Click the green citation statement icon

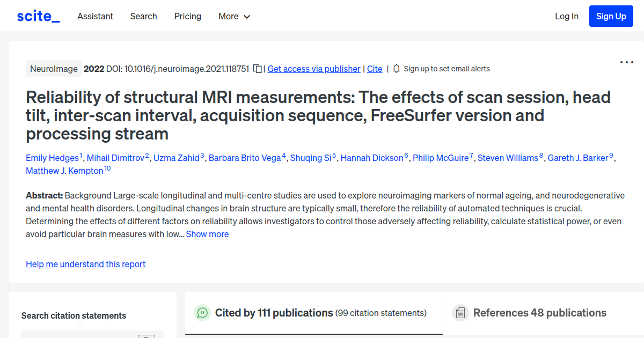(x=202, y=313)
